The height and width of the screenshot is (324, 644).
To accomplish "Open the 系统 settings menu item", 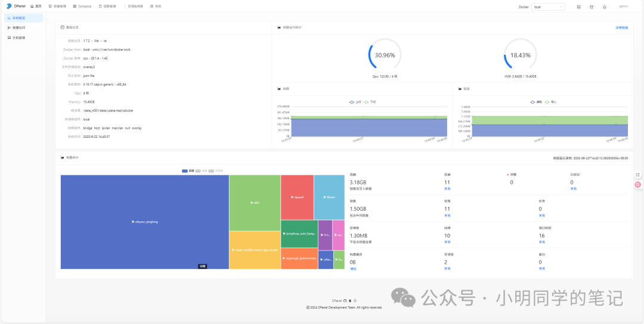I will click(x=156, y=7).
